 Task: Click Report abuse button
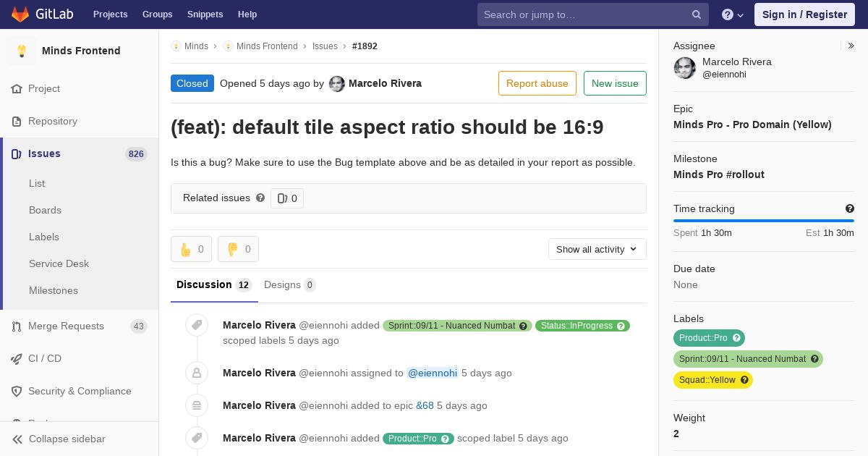[537, 83]
